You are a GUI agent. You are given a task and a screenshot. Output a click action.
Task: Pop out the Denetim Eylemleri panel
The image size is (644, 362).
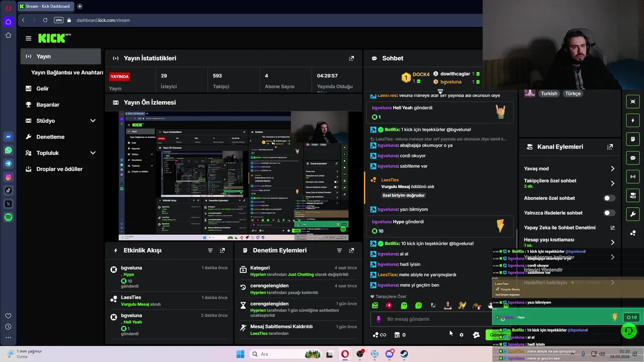point(351,250)
